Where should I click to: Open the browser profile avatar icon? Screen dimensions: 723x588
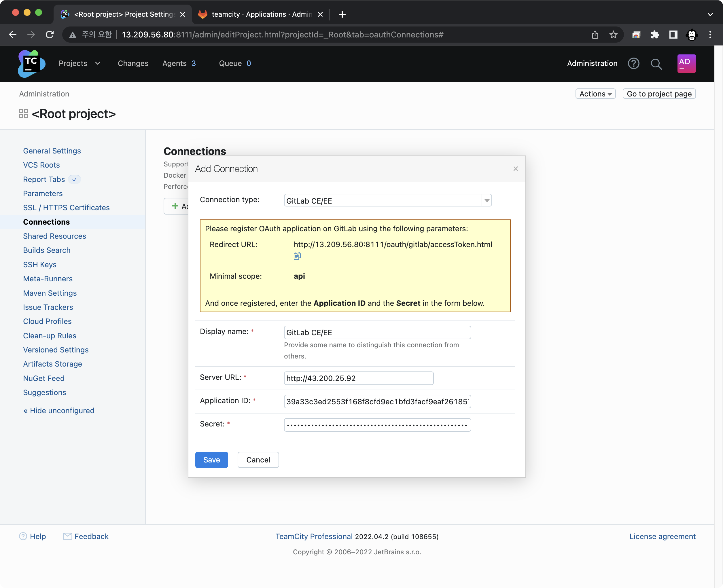692,35
